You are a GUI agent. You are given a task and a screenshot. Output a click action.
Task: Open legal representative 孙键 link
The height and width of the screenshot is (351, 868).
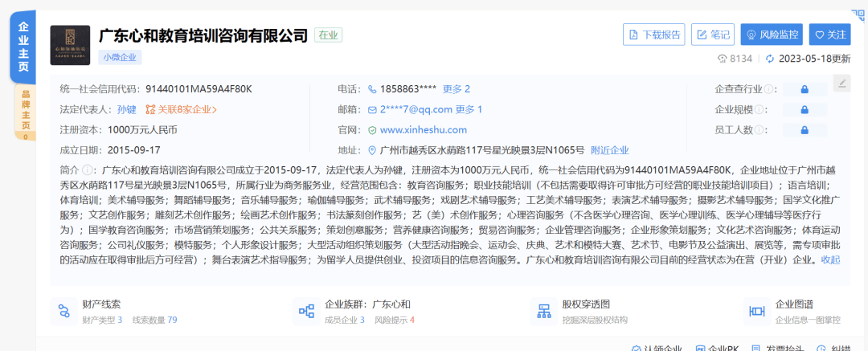(x=126, y=109)
